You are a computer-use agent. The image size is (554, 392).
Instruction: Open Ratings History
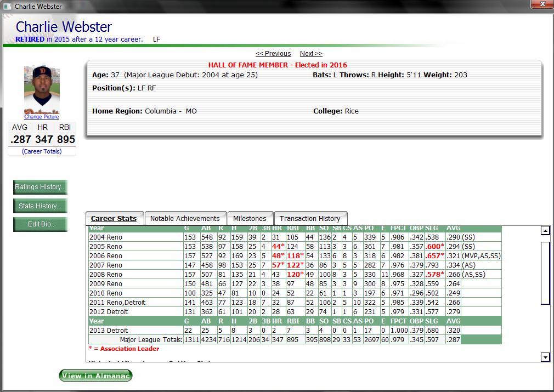tap(40, 187)
